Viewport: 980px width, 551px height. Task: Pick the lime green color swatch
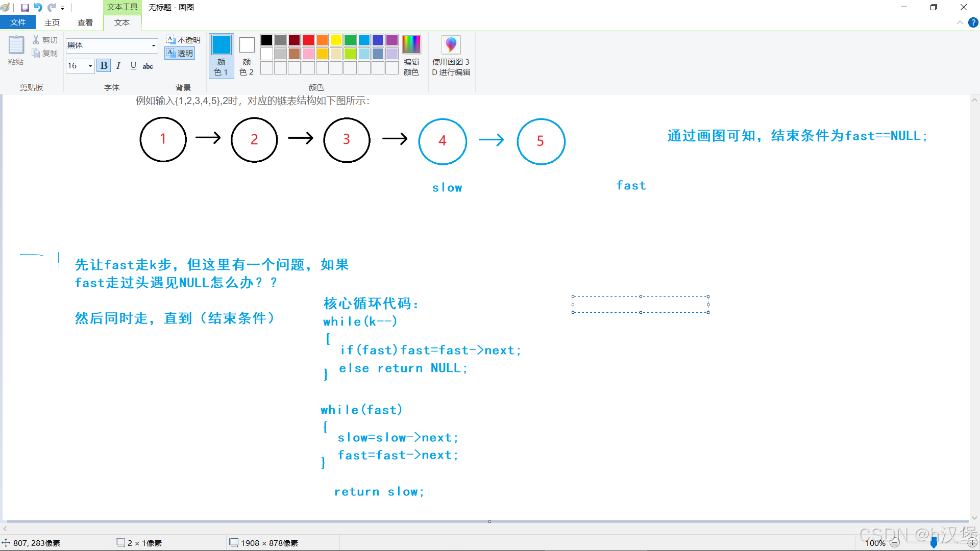click(x=350, y=54)
